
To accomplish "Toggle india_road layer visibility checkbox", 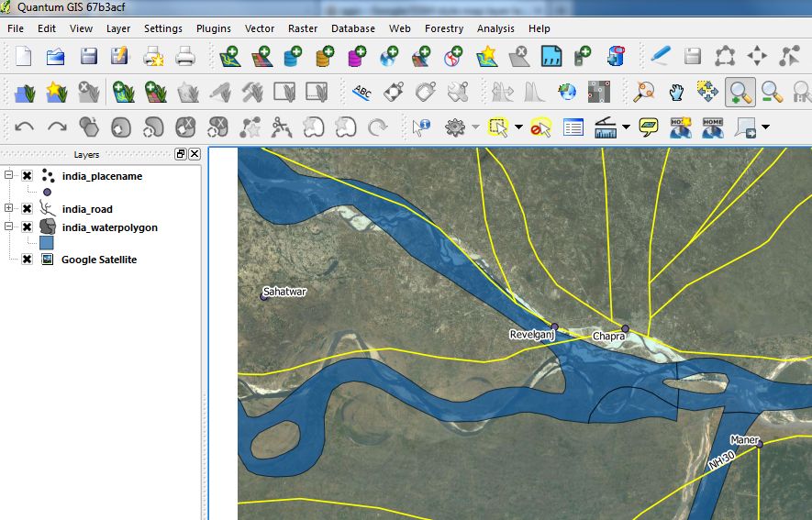I will 28,209.
